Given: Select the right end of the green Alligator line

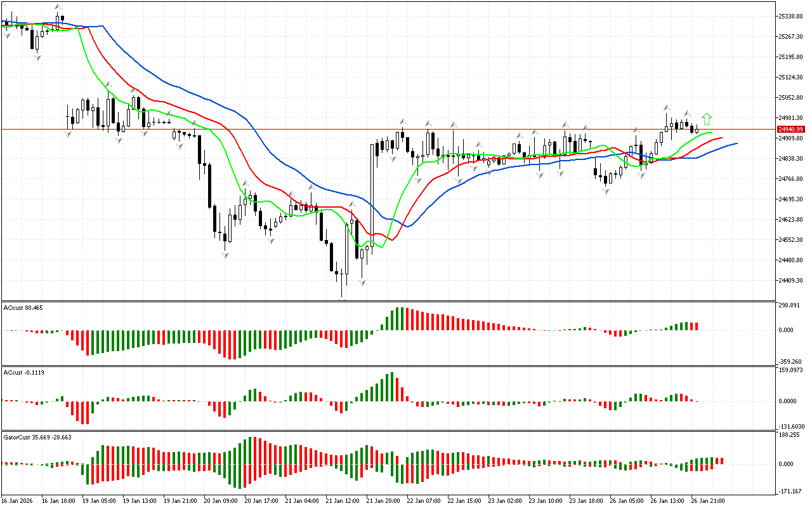Looking at the screenshot, I should pos(711,133).
